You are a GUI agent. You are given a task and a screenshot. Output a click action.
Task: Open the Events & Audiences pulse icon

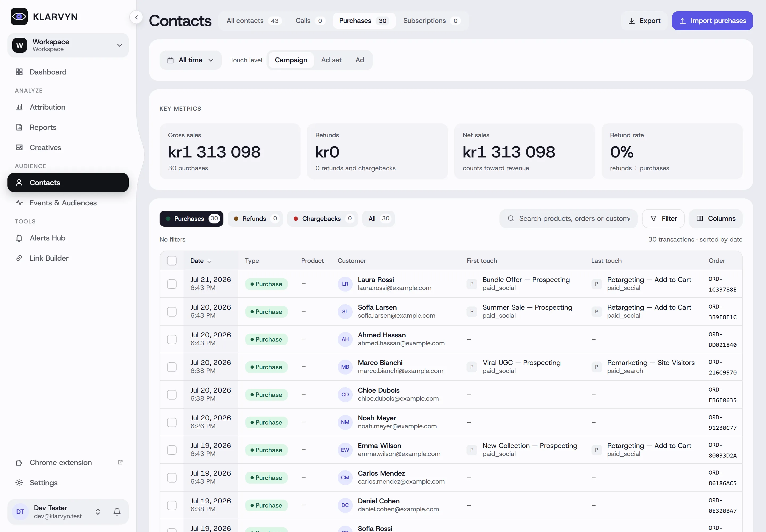pos(19,203)
